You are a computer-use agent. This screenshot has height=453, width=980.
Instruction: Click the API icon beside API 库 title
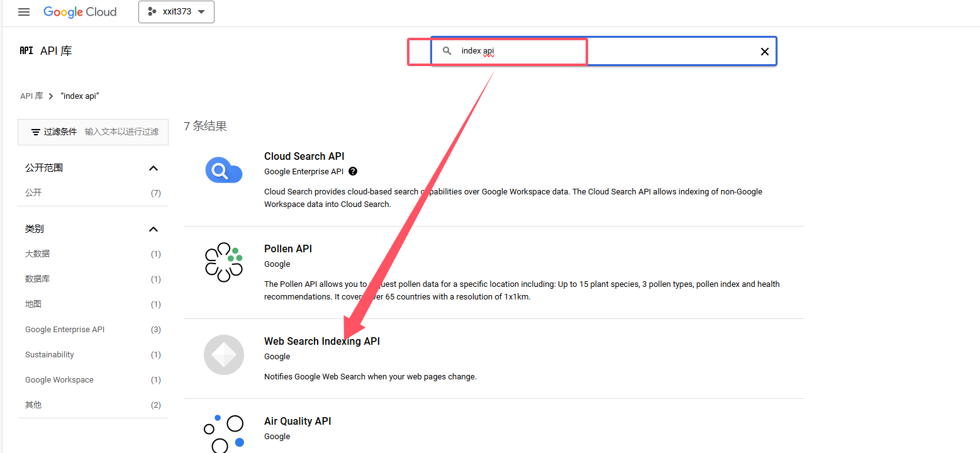[x=26, y=51]
